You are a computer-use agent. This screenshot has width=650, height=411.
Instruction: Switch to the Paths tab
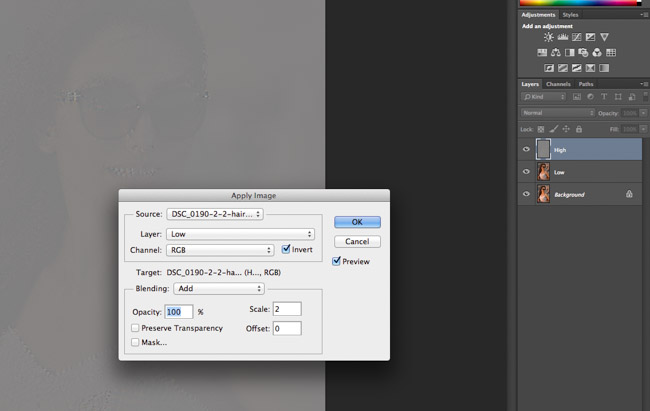pyautogui.click(x=586, y=84)
